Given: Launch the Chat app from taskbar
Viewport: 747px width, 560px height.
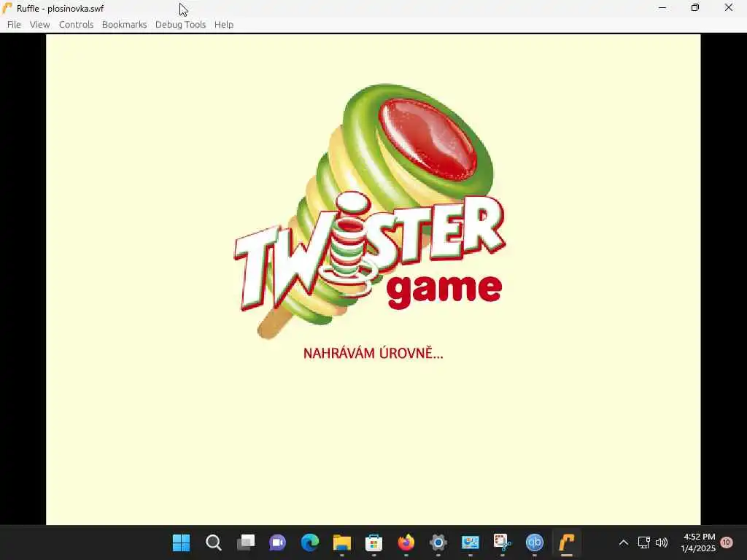Looking at the screenshot, I should click(x=278, y=542).
